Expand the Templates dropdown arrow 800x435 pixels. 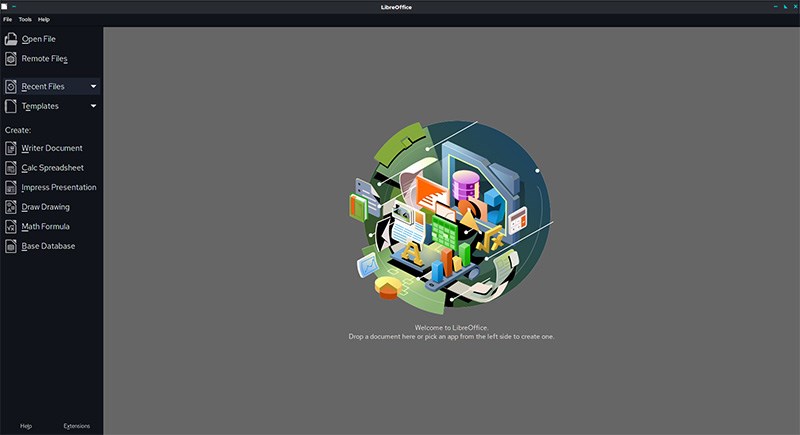coord(93,106)
